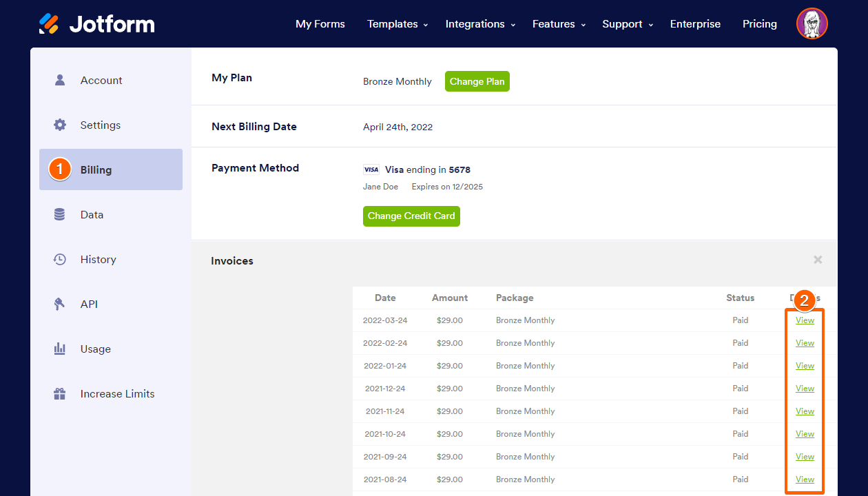Image resolution: width=868 pixels, height=496 pixels.
Task: Select the Account sidebar tab
Action: coord(111,80)
